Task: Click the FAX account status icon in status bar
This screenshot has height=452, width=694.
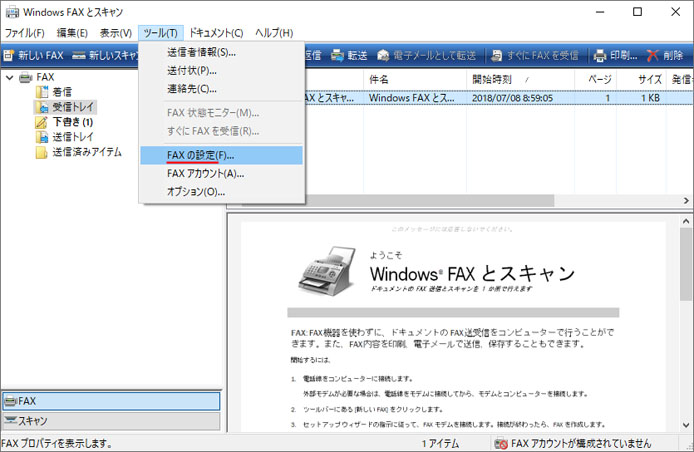Action: tap(501, 444)
